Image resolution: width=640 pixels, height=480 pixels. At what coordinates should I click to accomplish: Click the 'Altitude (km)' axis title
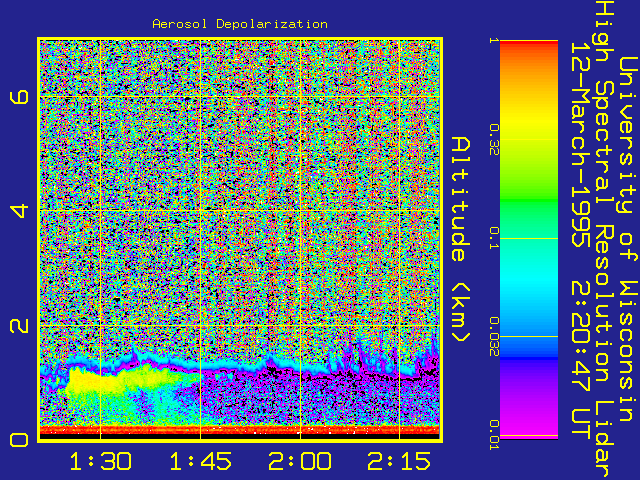point(461,240)
